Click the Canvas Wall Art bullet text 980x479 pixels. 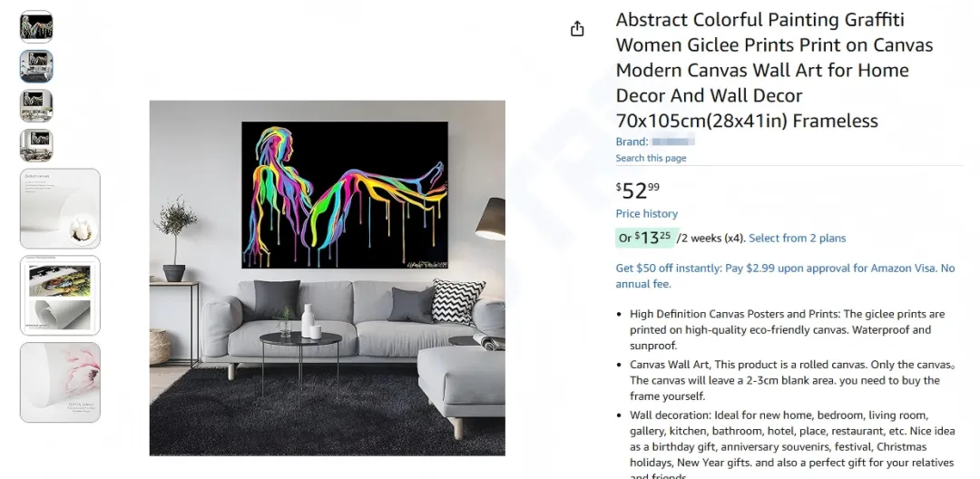(792, 380)
